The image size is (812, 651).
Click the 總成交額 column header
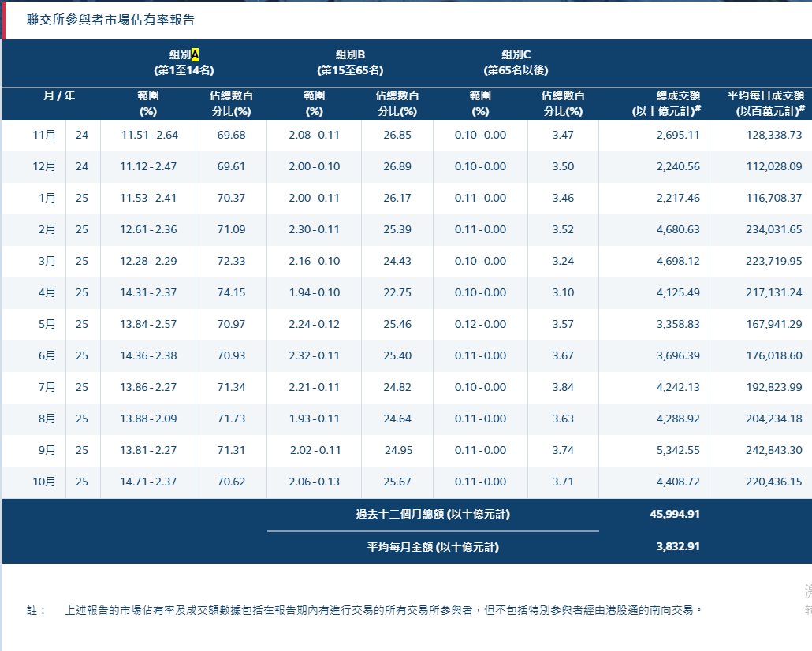coord(667,103)
